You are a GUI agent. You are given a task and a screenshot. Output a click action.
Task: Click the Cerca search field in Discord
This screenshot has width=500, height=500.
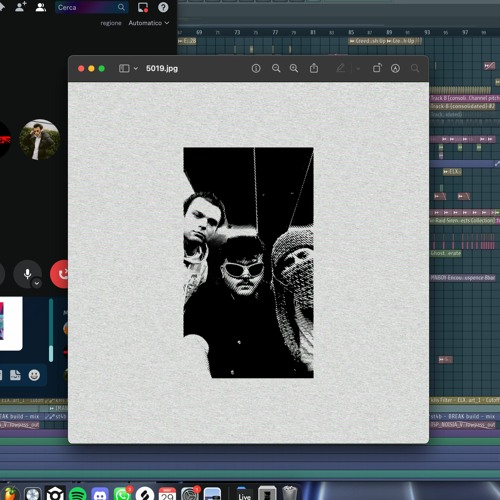coord(91,7)
